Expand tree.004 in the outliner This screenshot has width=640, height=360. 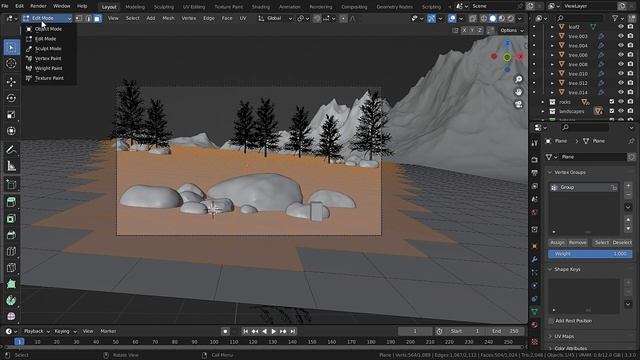click(552, 46)
